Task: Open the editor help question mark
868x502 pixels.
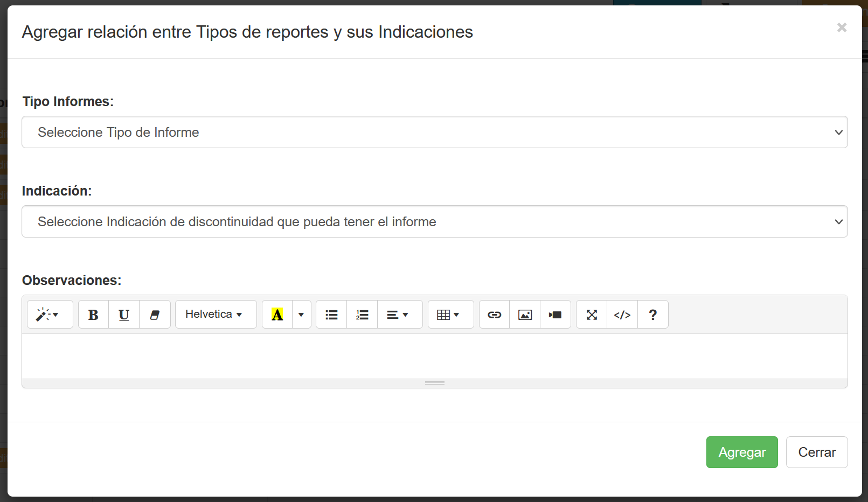Action: (x=652, y=315)
